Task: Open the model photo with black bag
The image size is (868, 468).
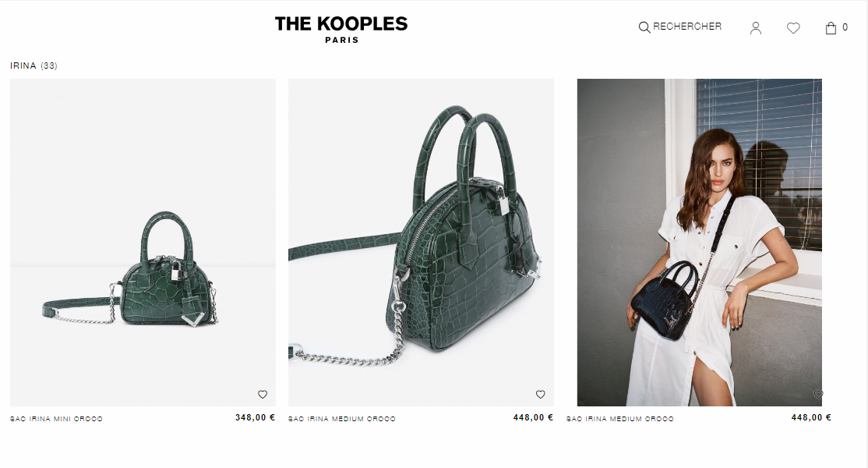Action: [x=699, y=242]
